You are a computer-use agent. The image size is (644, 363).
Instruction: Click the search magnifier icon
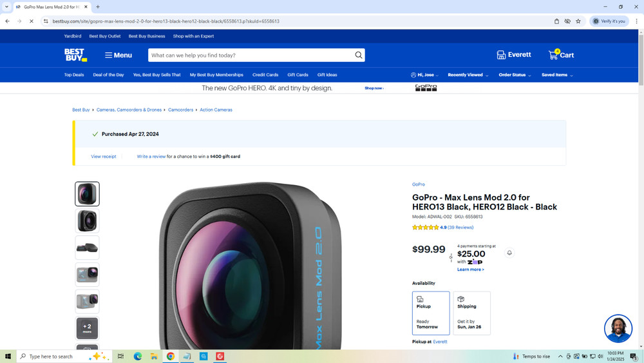[359, 55]
